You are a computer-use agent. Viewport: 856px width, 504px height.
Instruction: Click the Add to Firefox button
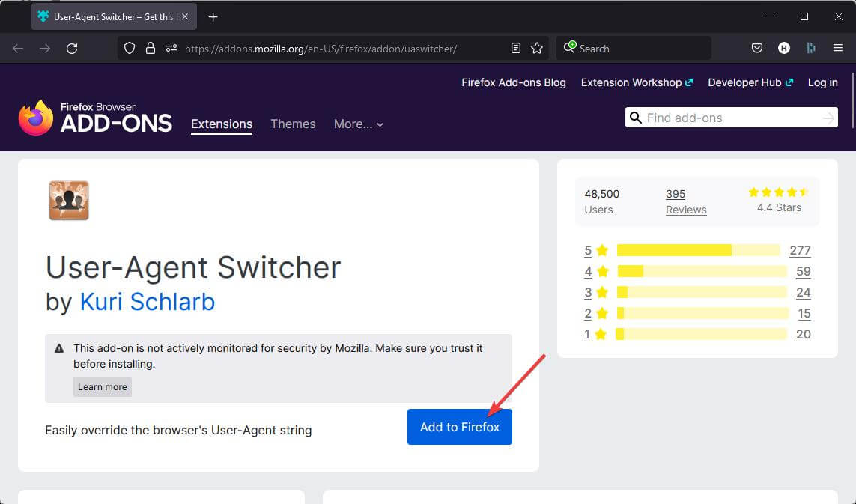[460, 427]
